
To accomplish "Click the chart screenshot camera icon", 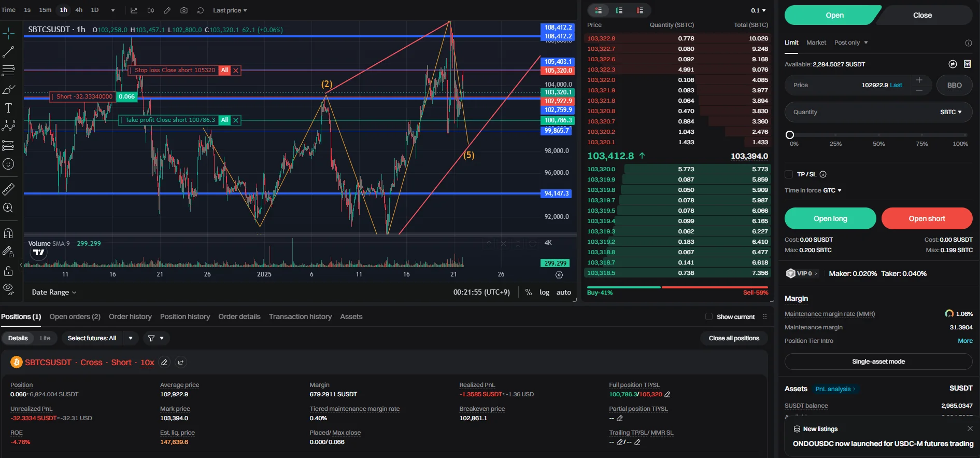I will 184,10.
